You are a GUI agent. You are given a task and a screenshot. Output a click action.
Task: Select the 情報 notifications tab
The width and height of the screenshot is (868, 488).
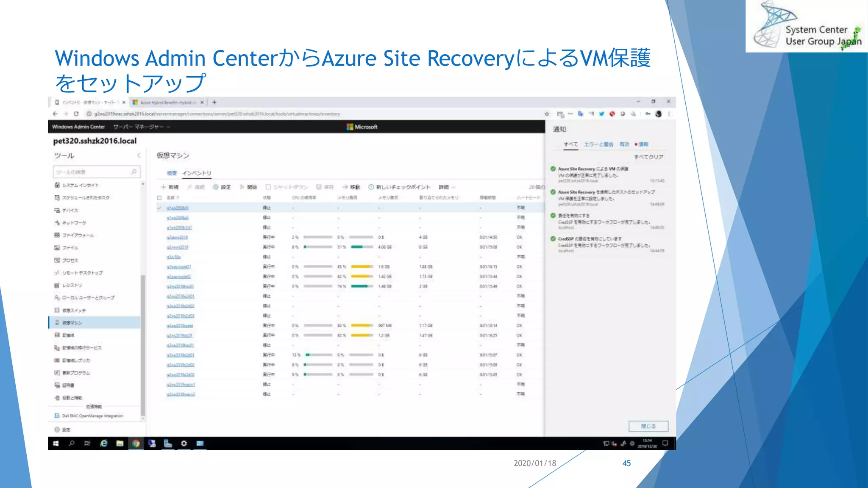pos(642,144)
